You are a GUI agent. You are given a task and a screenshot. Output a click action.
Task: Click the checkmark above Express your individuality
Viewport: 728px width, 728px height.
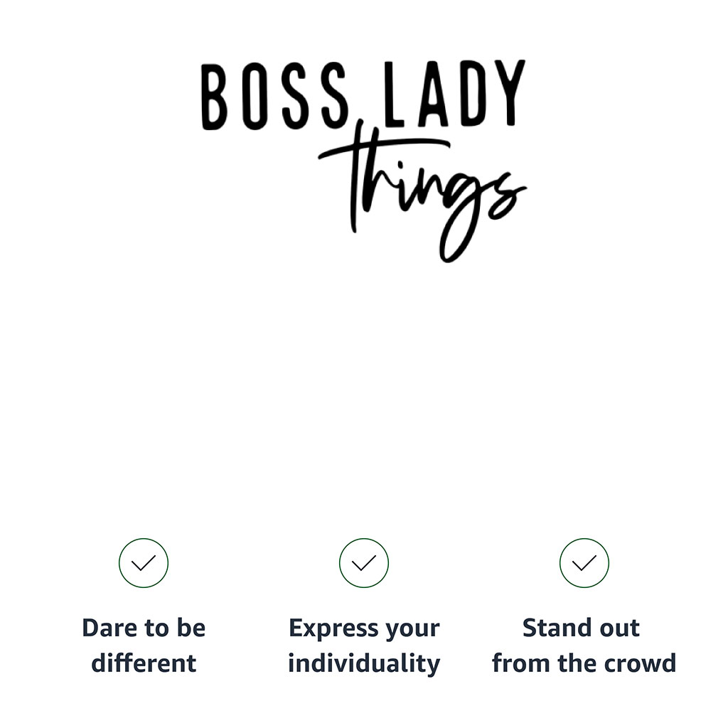pyautogui.click(x=364, y=563)
